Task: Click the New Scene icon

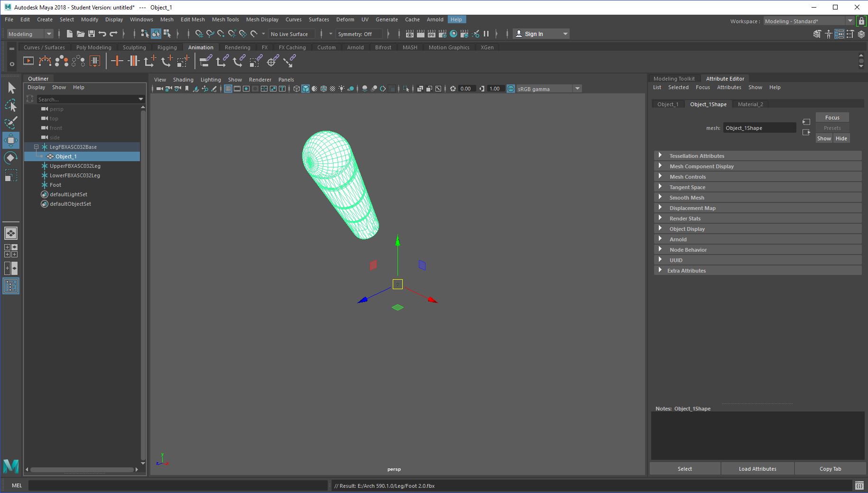Action: click(x=70, y=34)
